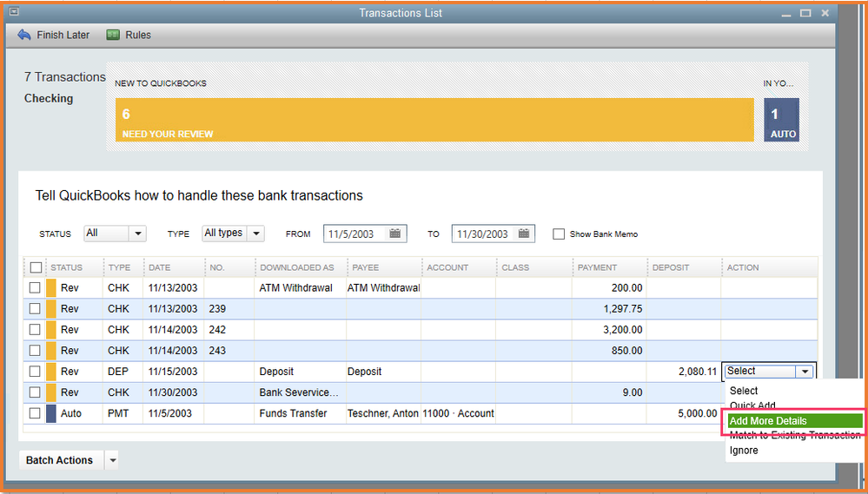This screenshot has height=494, width=868.
Task: Click the Batch Actions button
Action: (61, 460)
